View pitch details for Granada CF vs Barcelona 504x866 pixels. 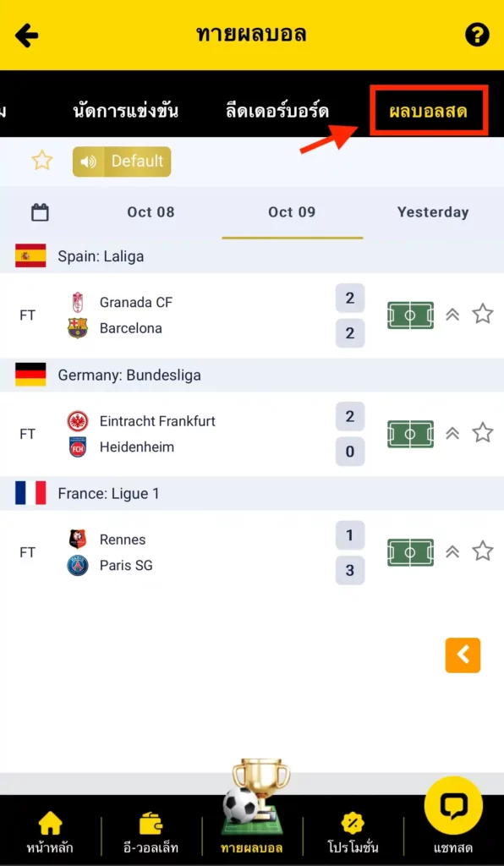(410, 315)
